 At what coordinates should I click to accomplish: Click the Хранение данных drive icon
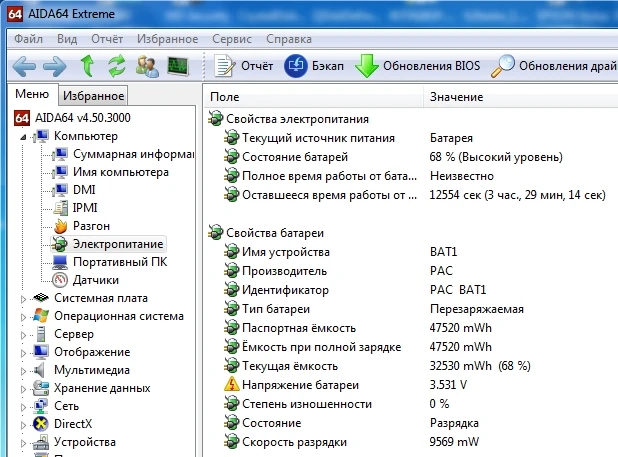coord(41,388)
